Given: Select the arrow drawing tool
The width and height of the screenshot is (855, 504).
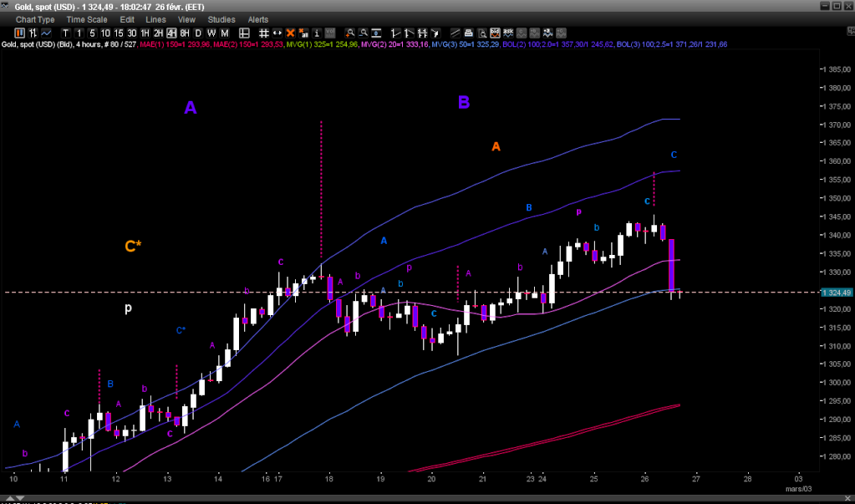Looking at the screenshot, I should [x=435, y=33].
